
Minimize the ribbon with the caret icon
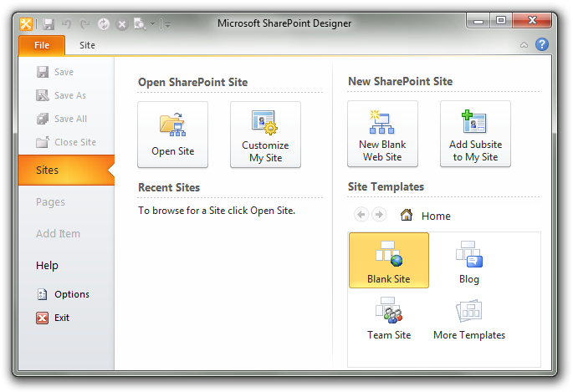[x=524, y=45]
